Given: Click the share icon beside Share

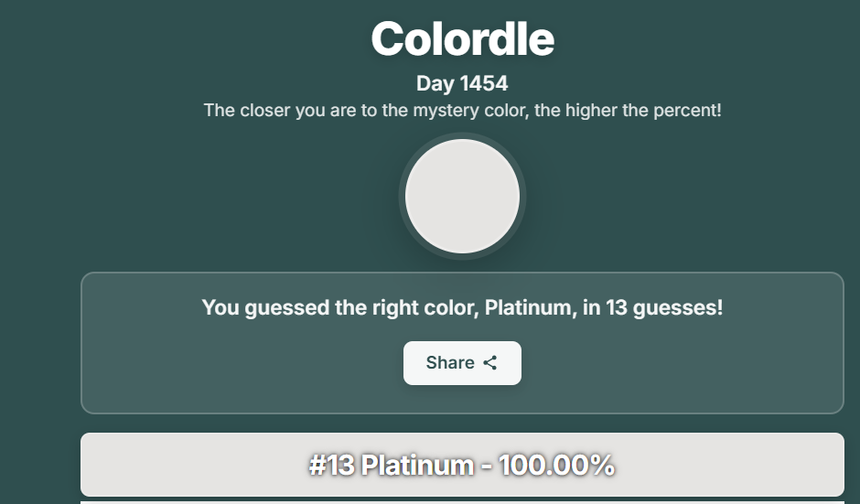Looking at the screenshot, I should point(490,363).
